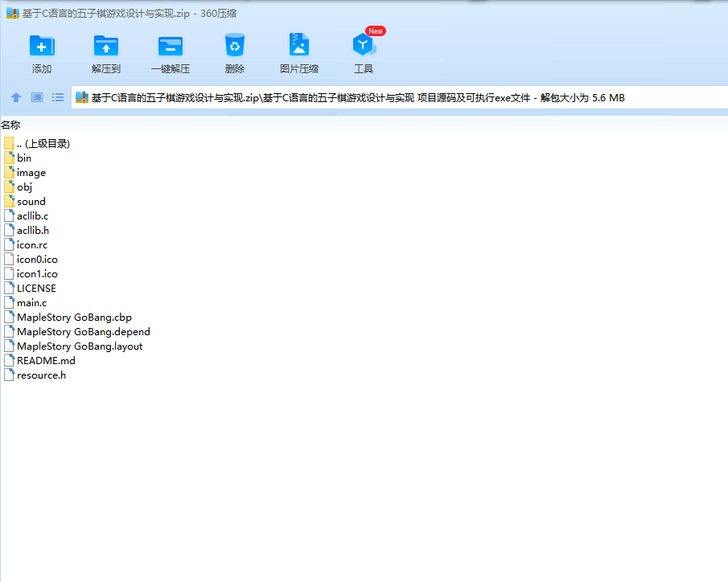
Task: Select MapleStory GoBang.cbp file
Action: tap(68, 317)
